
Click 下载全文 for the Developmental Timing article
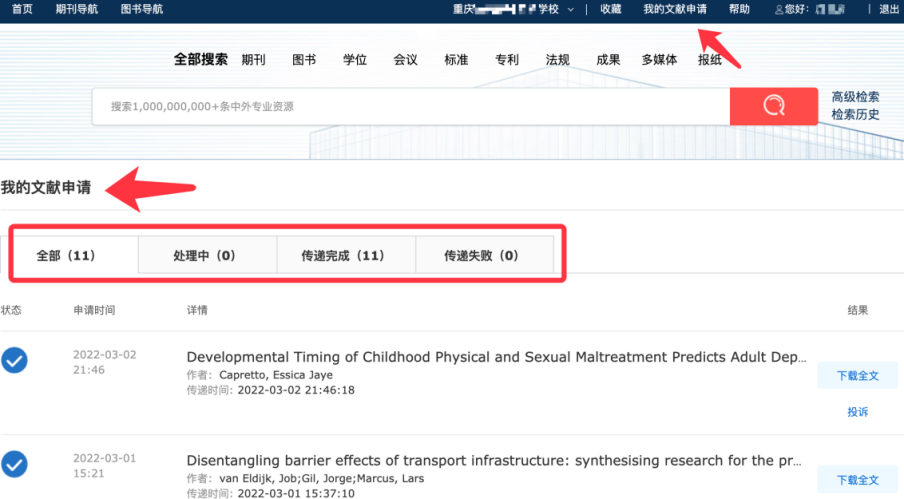point(857,376)
